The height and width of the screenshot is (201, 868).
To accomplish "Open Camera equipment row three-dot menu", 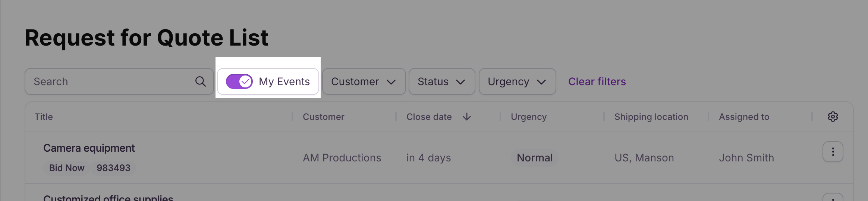I will click(x=833, y=152).
